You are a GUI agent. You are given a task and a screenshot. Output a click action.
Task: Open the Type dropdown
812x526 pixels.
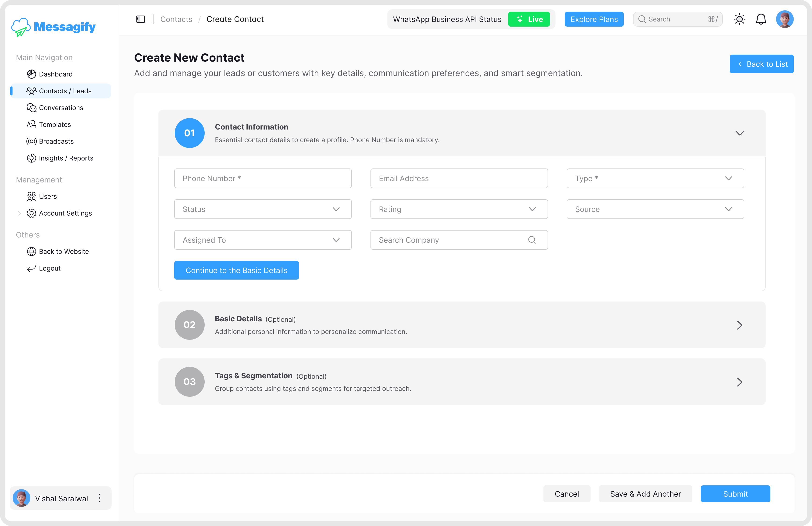655,178
